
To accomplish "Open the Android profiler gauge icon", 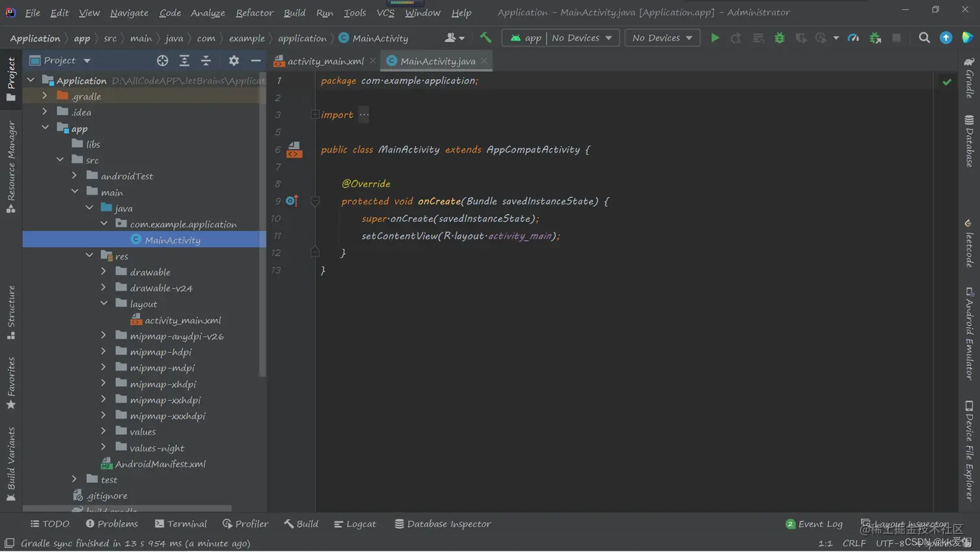I will click(x=854, y=38).
